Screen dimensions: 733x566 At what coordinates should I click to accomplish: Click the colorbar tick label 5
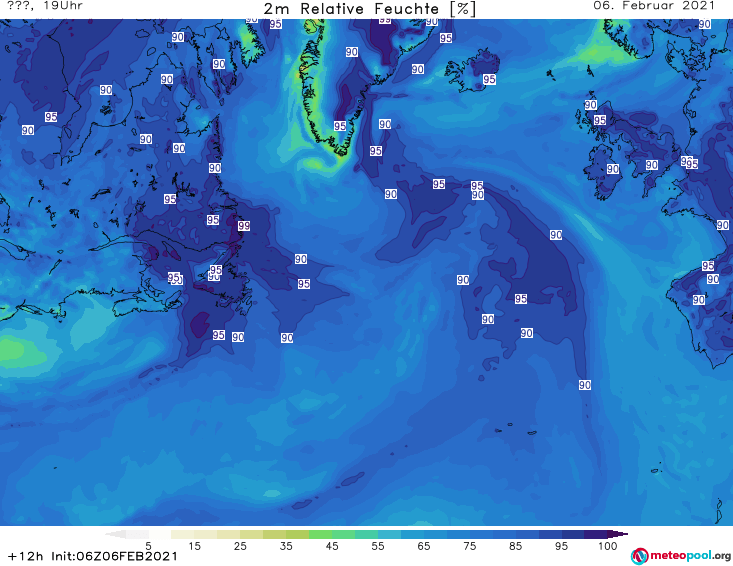pyautogui.click(x=148, y=546)
